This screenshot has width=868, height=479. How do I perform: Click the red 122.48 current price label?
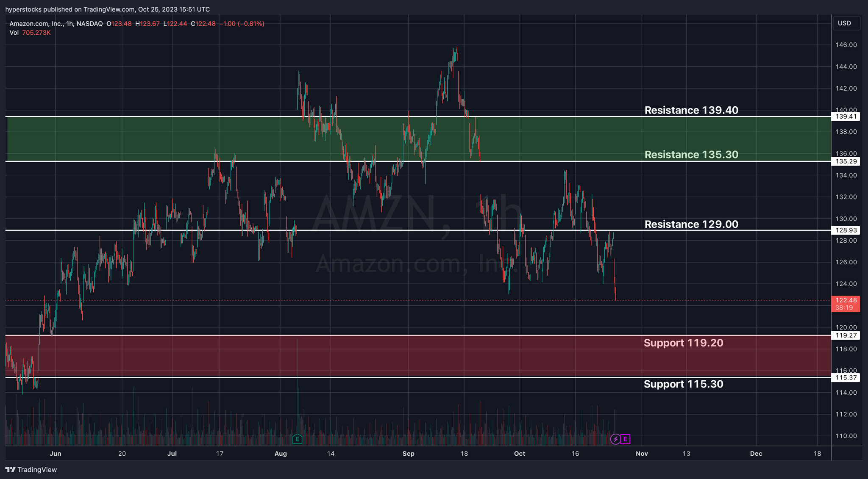pos(845,300)
